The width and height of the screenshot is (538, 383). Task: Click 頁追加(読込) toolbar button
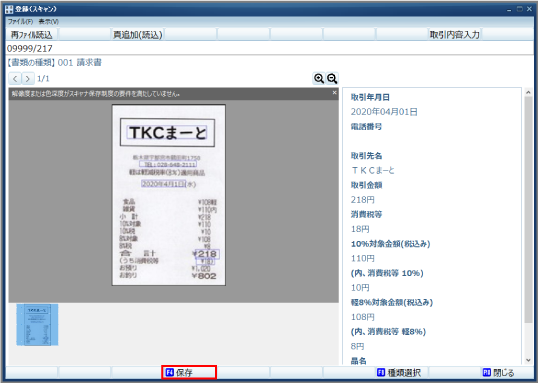pos(138,35)
